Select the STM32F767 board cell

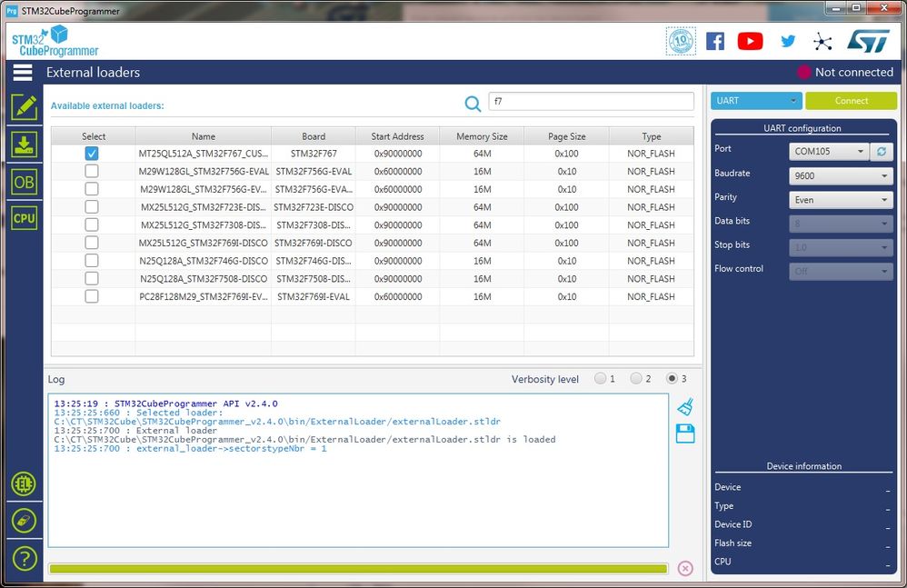point(314,154)
